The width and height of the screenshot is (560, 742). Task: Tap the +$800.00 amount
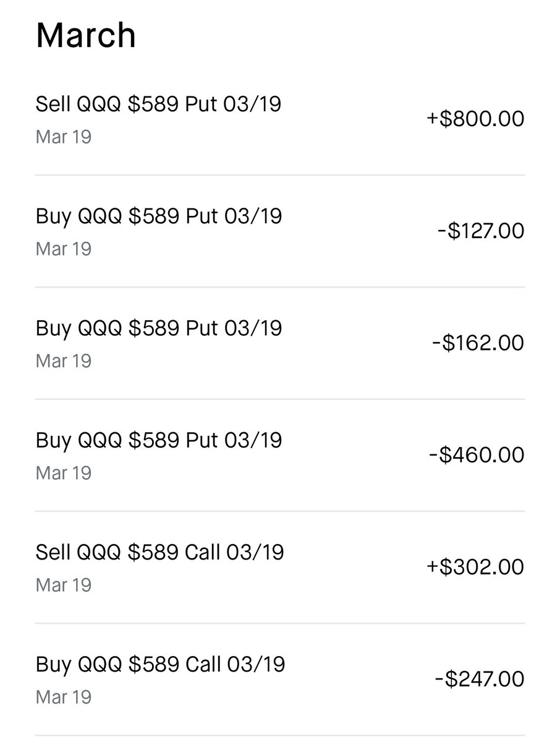tap(475, 118)
